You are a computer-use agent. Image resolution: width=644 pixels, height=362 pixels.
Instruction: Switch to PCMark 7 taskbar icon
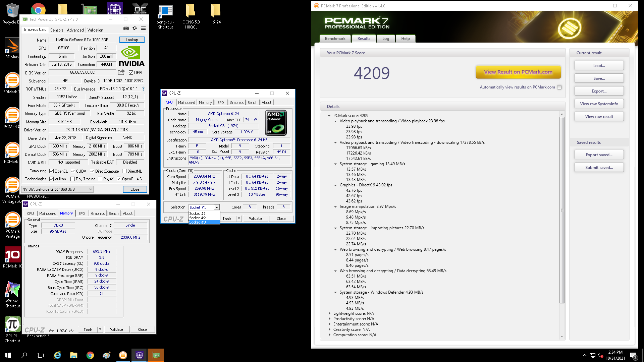pos(123,355)
